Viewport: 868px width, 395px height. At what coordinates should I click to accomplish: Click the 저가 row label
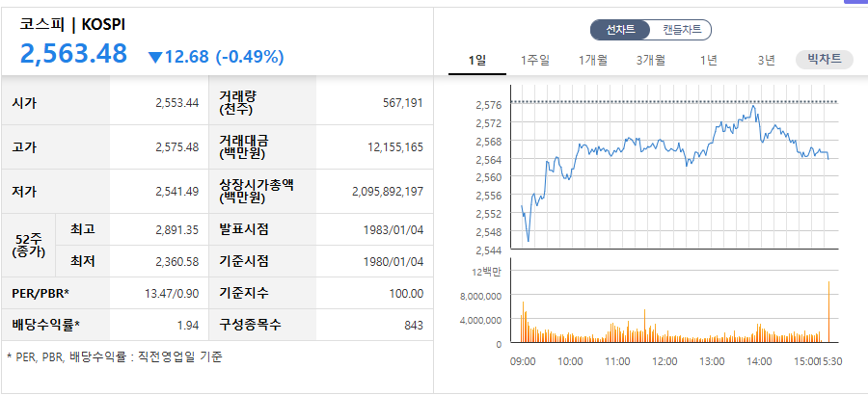pyautogui.click(x=24, y=192)
